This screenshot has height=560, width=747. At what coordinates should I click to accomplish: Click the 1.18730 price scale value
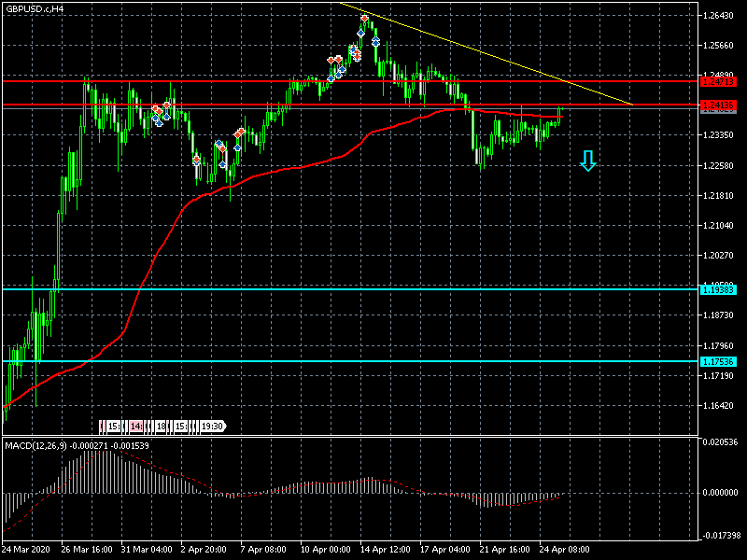[718, 315]
